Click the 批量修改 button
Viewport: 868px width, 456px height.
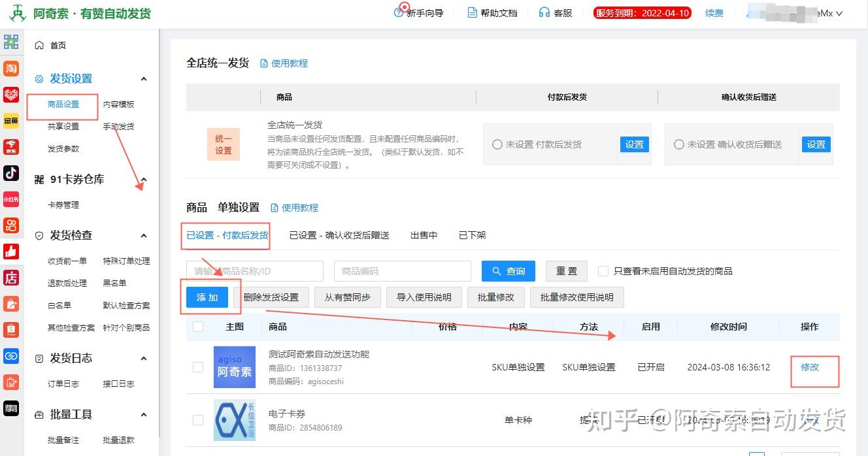tap(495, 297)
